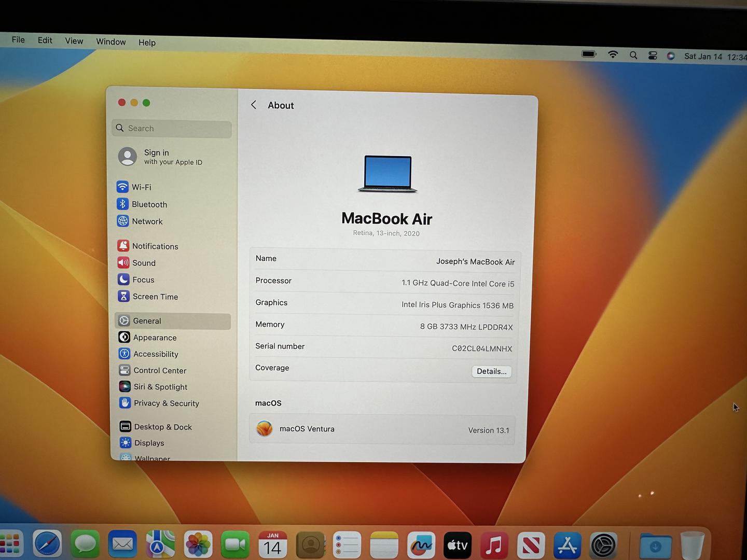Go back from About page
Image resolution: width=747 pixels, height=560 pixels.
tap(254, 105)
